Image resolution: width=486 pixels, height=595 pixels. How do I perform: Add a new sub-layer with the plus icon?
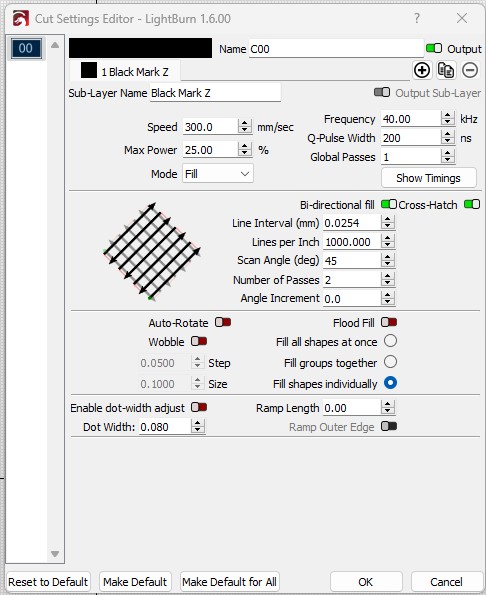pyautogui.click(x=422, y=71)
